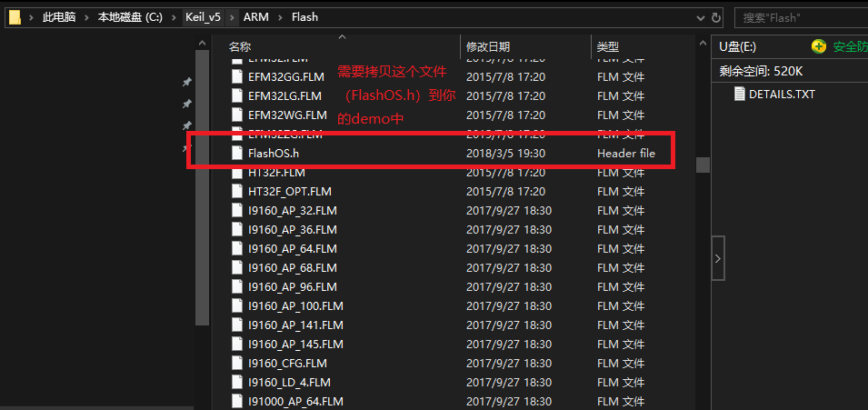Click the FlashOS.h file icon

point(238,153)
